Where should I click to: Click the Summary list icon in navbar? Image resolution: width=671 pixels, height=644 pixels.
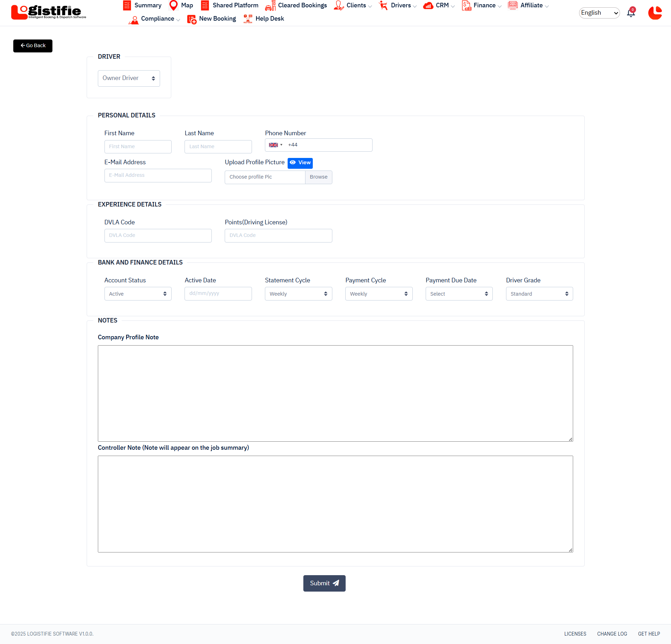(127, 5)
